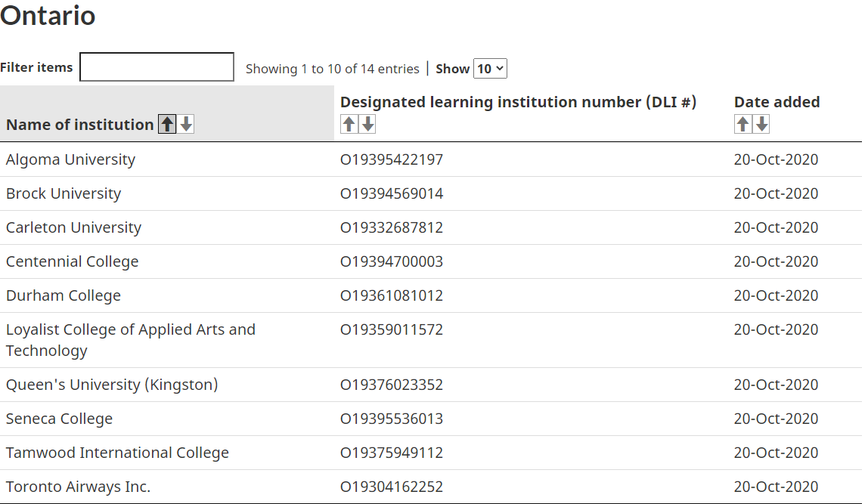Select Algoma University row name
868x504 pixels.
70,159
